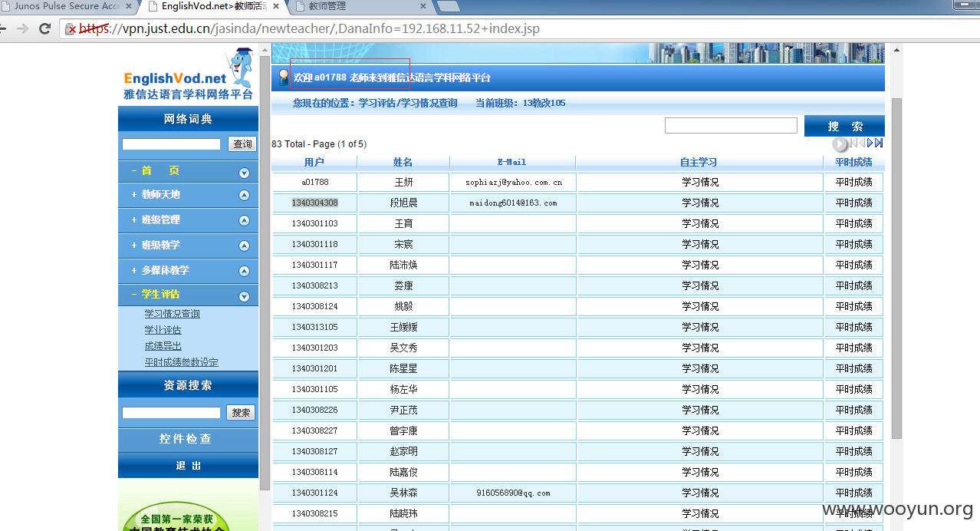
Task: Click the browser forward arrow
Action: (x=23, y=29)
